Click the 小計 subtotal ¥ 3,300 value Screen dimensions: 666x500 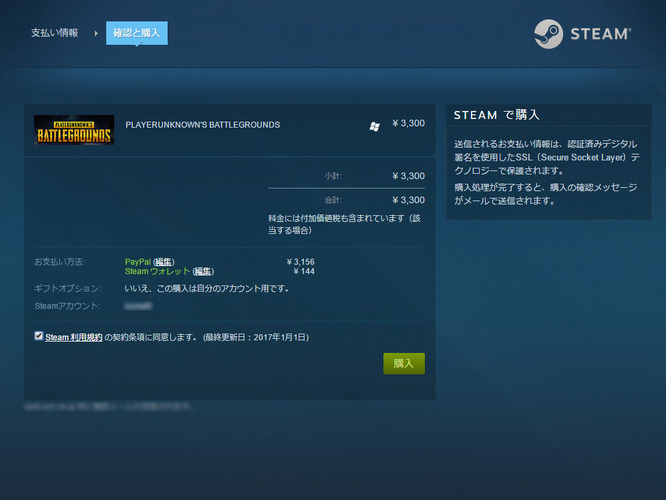point(408,176)
